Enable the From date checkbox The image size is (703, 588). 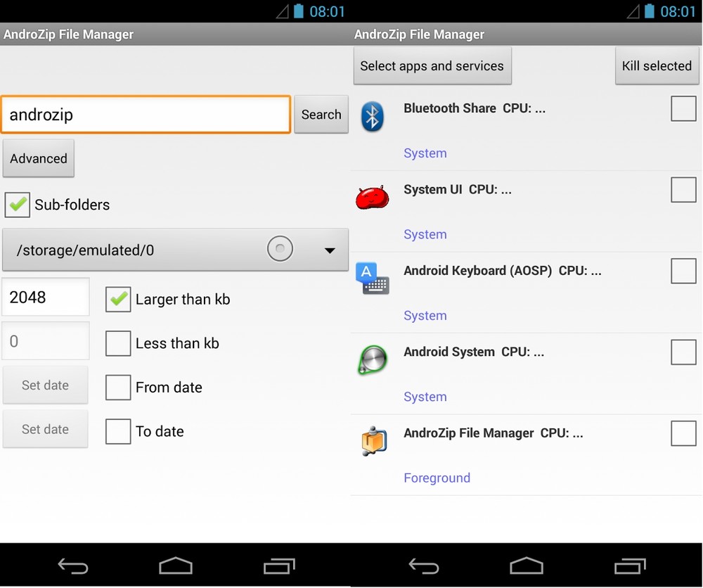coord(118,387)
